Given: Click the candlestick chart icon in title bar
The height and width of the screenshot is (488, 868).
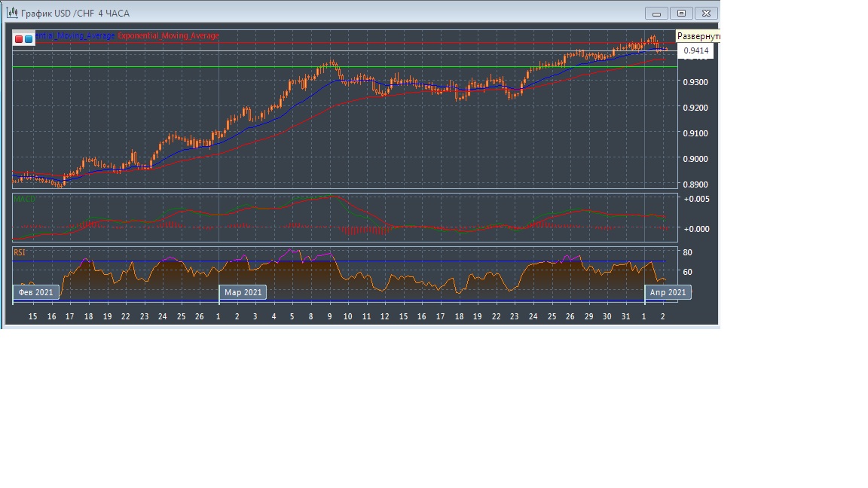Looking at the screenshot, I should tap(12, 13).
